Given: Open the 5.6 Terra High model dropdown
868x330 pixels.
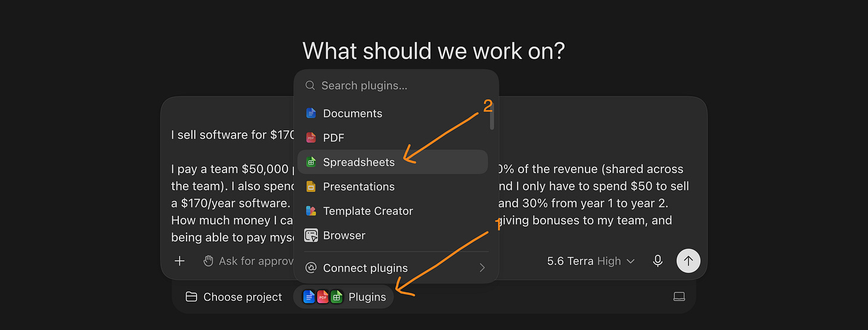Looking at the screenshot, I should pyautogui.click(x=591, y=261).
